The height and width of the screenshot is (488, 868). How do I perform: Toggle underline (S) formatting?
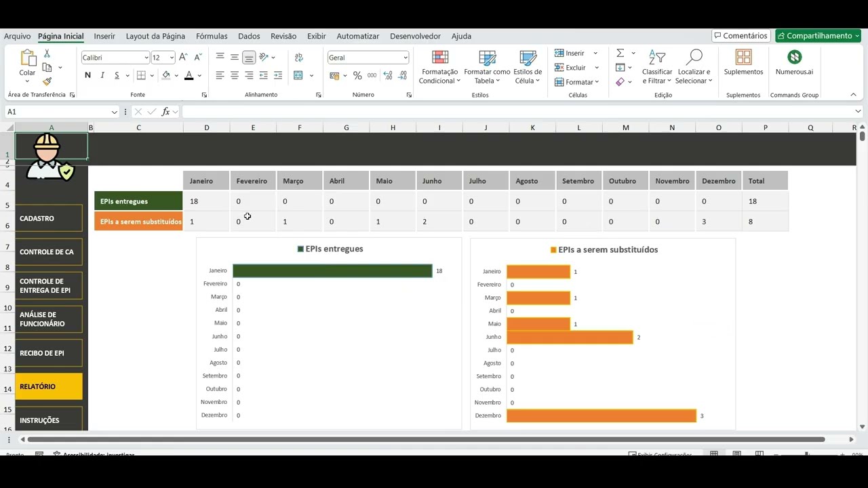[x=117, y=75]
